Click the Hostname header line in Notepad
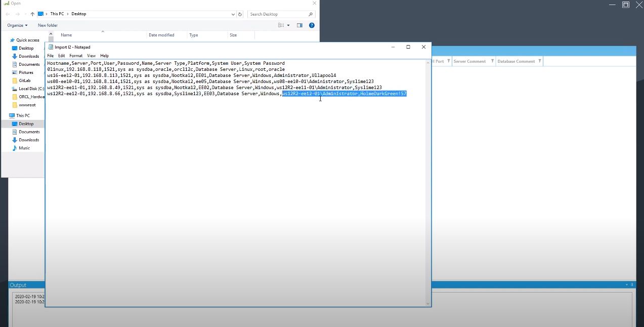 tap(166, 63)
